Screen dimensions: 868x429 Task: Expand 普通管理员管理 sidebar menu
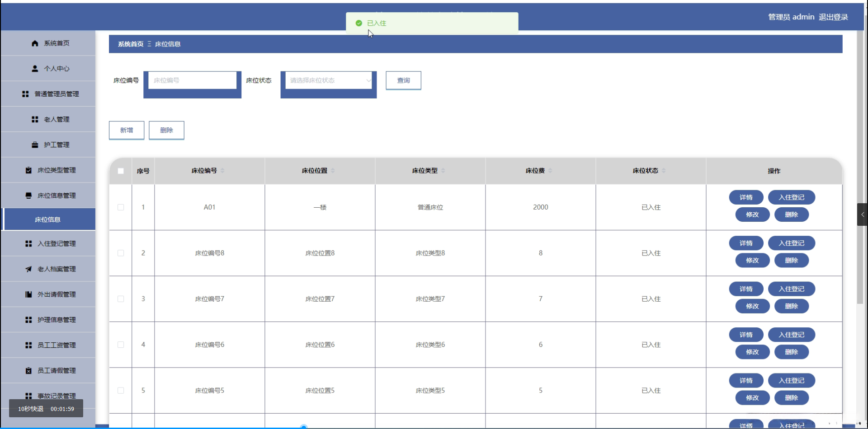tap(48, 94)
